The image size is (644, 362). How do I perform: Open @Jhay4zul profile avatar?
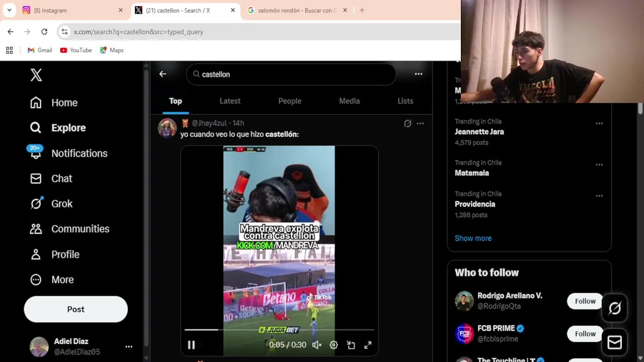coord(168,128)
